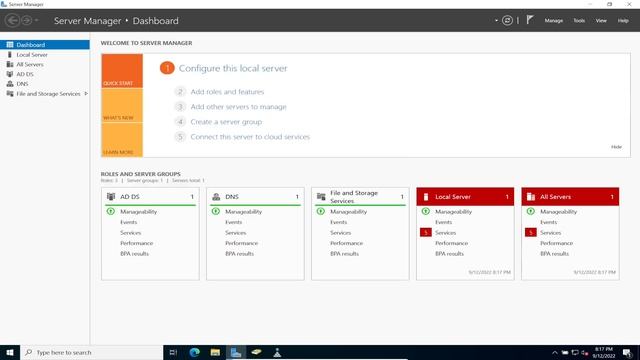Select Dashboard in the sidebar
640x360 pixels.
tap(45, 44)
